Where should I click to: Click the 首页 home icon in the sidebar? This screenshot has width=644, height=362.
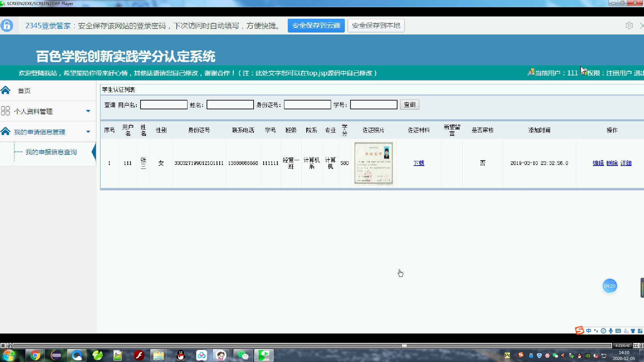click(x=6, y=90)
